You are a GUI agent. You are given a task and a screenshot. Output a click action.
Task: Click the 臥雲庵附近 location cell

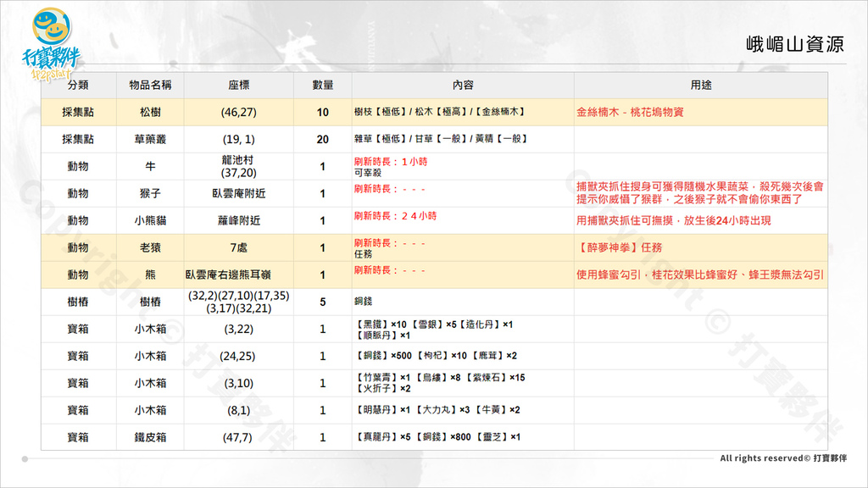[x=238, y=194]
